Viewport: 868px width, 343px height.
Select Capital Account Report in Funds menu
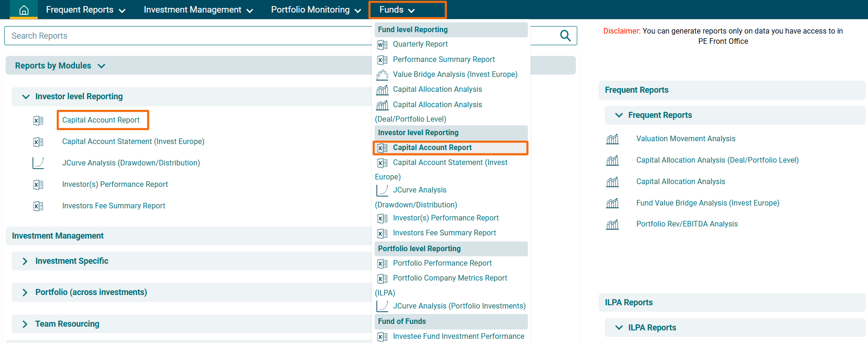pos(432,148)
